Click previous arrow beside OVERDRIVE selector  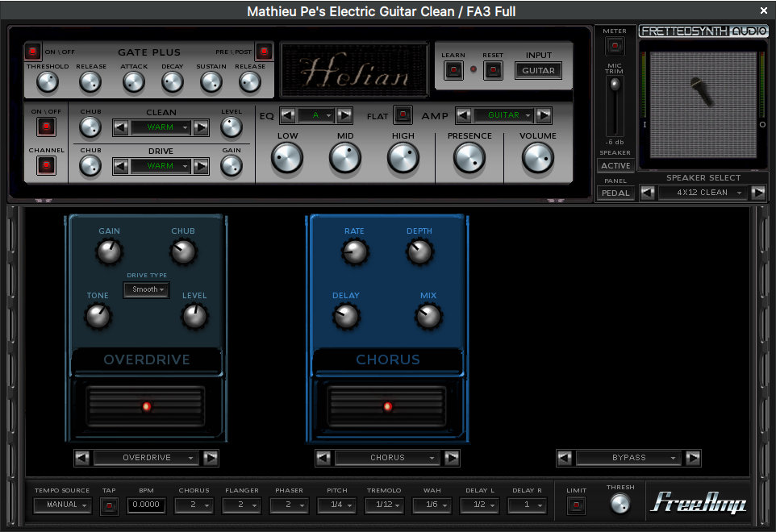82,458
